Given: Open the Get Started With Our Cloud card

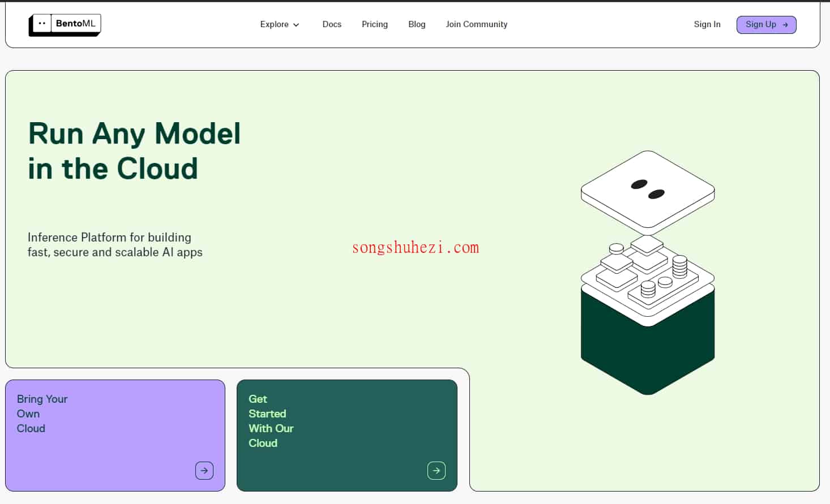Looking at the screenshot, I should [347, 436].
